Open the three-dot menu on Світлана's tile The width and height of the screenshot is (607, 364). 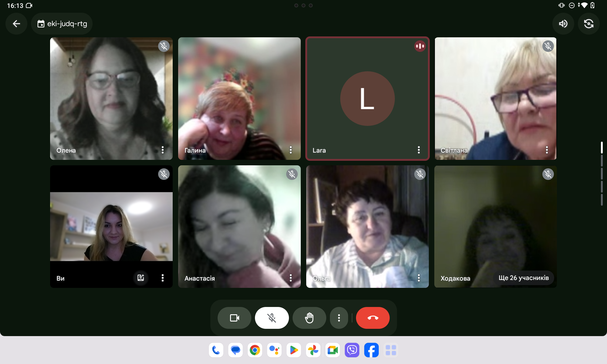(x=547, y=150)
